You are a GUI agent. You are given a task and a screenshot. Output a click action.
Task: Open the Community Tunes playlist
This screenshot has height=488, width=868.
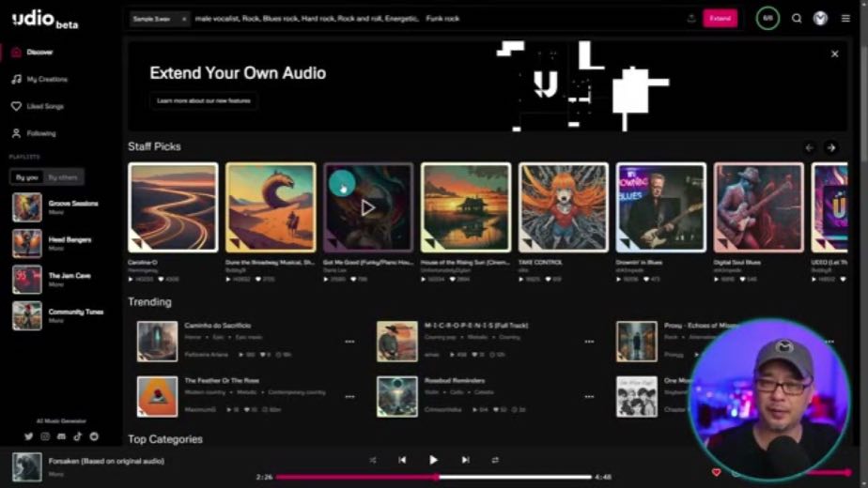click(x=76, y=312)
